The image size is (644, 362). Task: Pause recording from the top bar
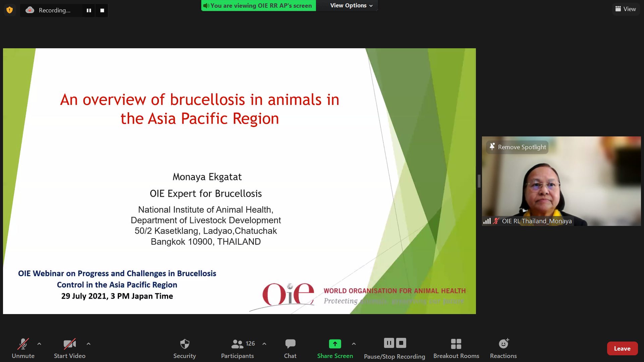tap(89, 10)
